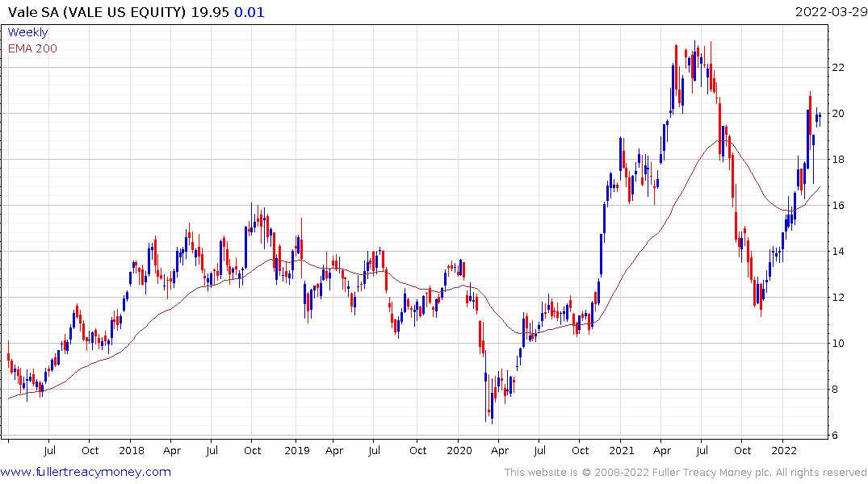This screenshot has height=484, width=868.
Task: Click the Oct label just before 2021
Action: click(x=580, y=451)
